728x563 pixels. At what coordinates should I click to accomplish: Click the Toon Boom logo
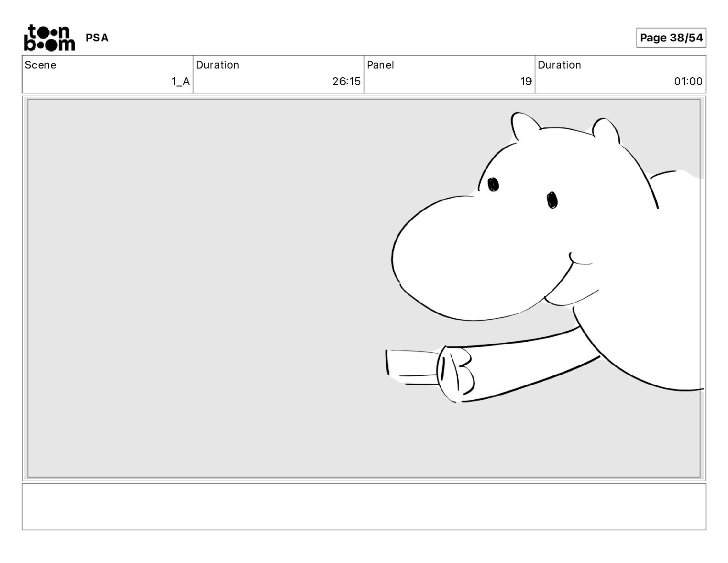pos(49,38)
